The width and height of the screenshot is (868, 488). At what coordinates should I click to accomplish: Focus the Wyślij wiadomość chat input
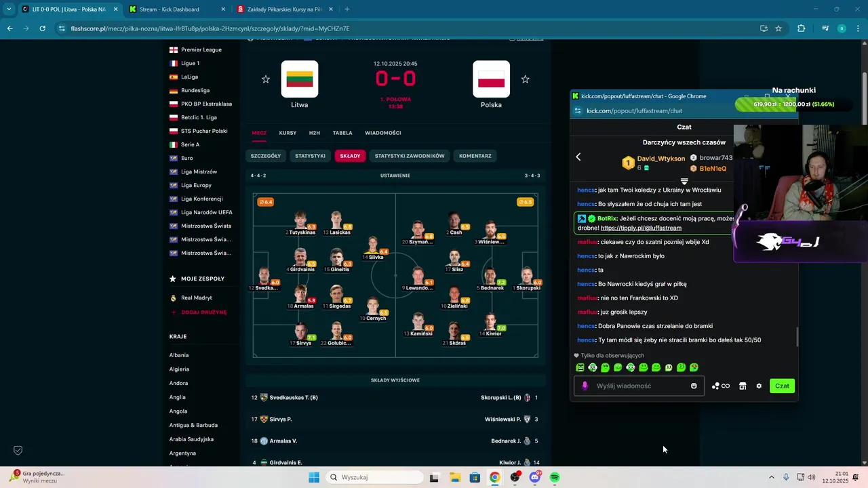(641, 386)
